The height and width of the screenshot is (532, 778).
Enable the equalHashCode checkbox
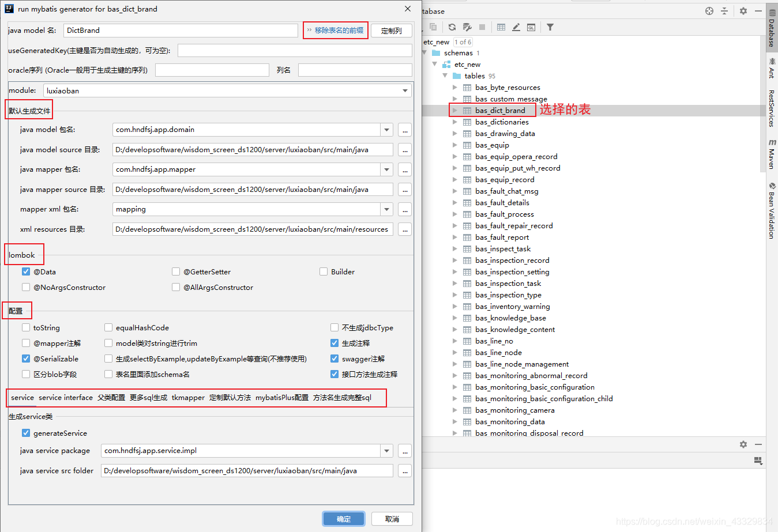pos(108,327)
